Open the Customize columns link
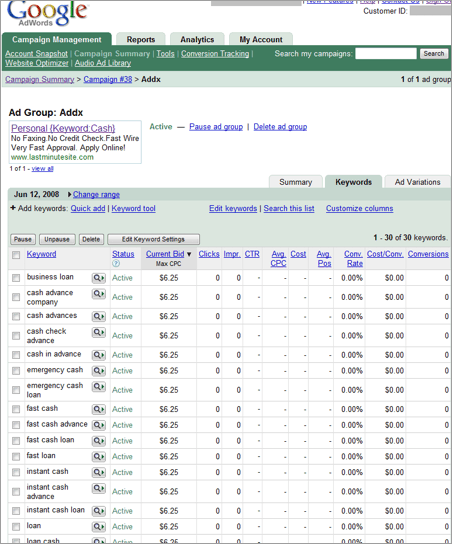 359,209
